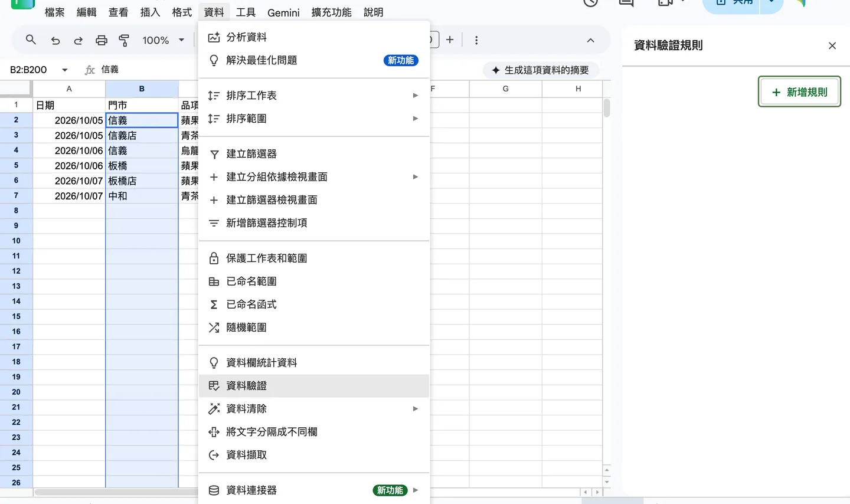
Task: Click the 新功能 badge beside 解決最佳化問題
Action: coord(401,60)
